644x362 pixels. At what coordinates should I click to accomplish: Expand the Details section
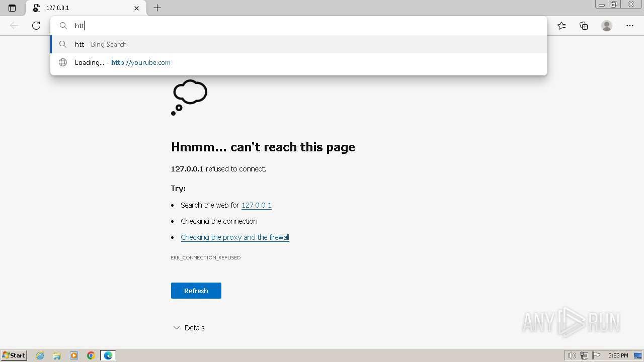[x=189, y=328]
